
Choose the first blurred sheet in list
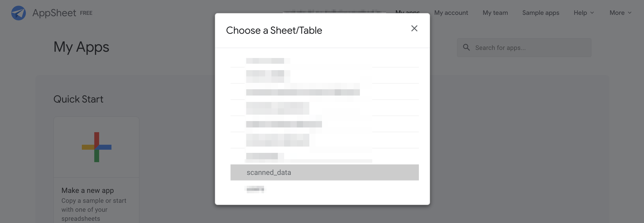[265, 61]
